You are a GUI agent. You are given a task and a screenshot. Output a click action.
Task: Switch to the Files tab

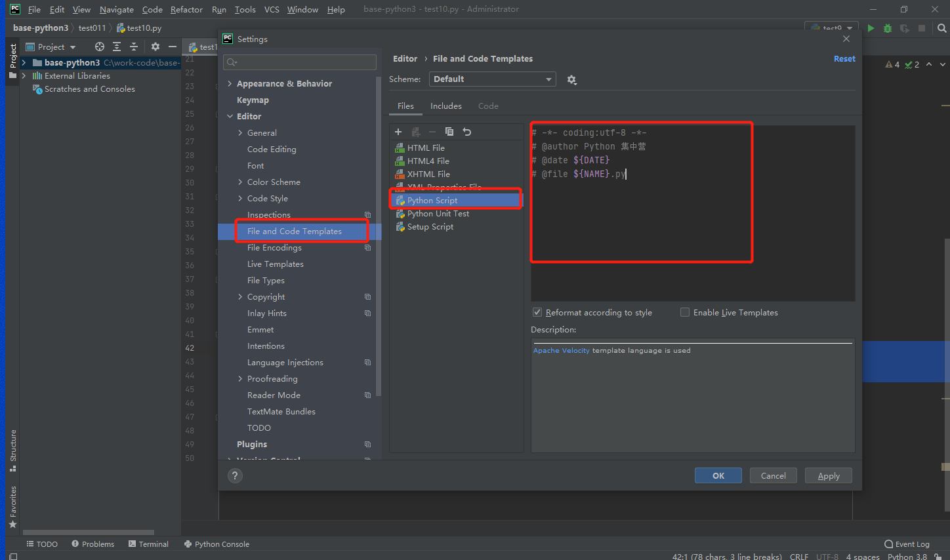point(405,106)
